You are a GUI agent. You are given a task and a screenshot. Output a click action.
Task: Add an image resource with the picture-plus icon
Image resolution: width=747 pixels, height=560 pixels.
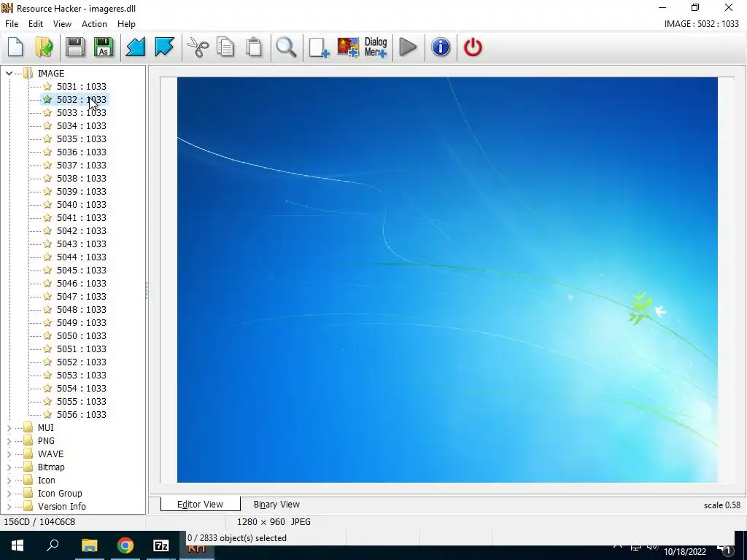(x=348, y=47)
